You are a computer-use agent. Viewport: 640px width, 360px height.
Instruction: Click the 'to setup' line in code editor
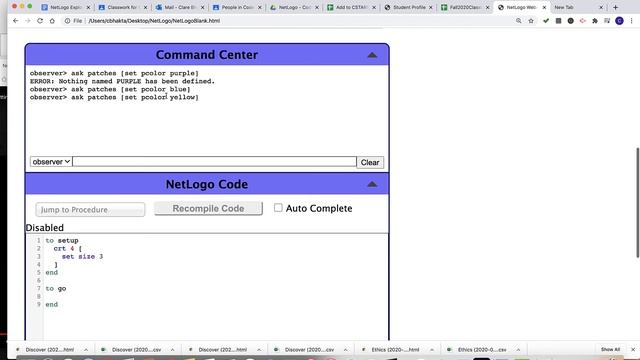[x=62, y=240]
